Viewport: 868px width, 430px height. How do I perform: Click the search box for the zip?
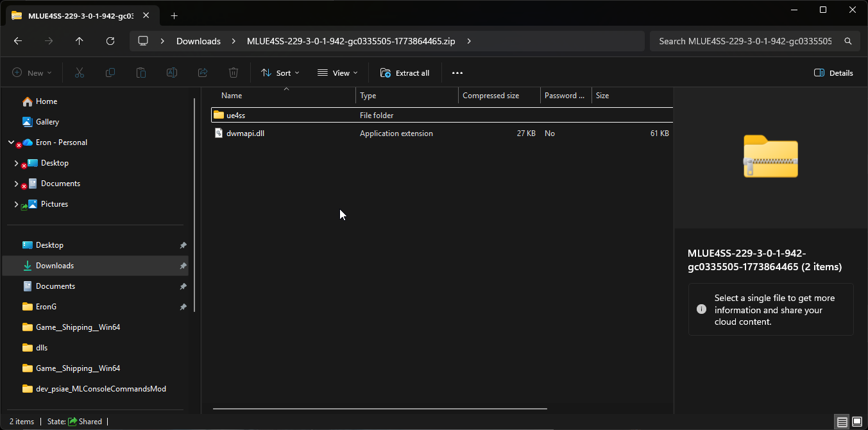pyautogui.click(x=747, y=41)
